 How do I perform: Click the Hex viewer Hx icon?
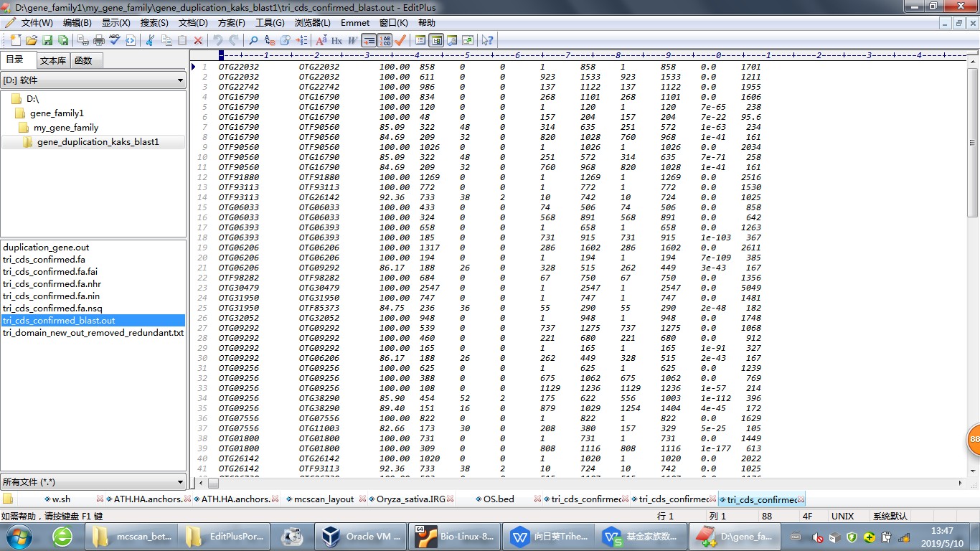click(336, 41)
